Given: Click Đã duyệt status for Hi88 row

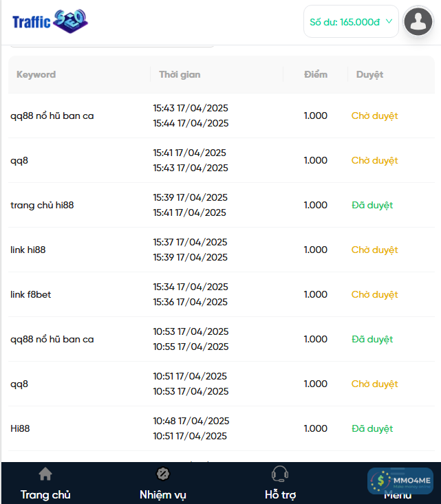Looking at the screenshot, I should tap(372, 428).
